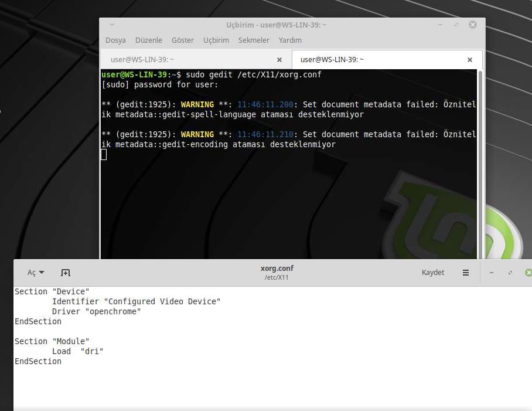Viewport: 532px width, 411px height.
Task: Create a new document tab in gedit
Action: tap(66, 273)
